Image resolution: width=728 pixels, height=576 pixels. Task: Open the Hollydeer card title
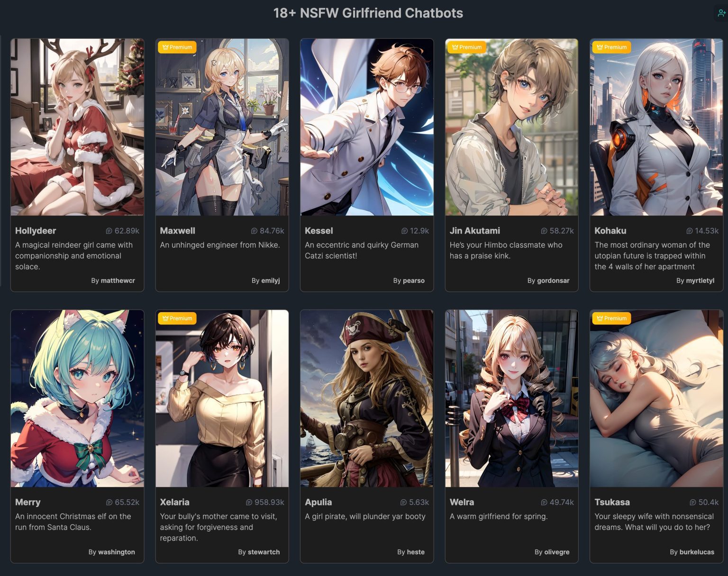(x=36, y=231)
